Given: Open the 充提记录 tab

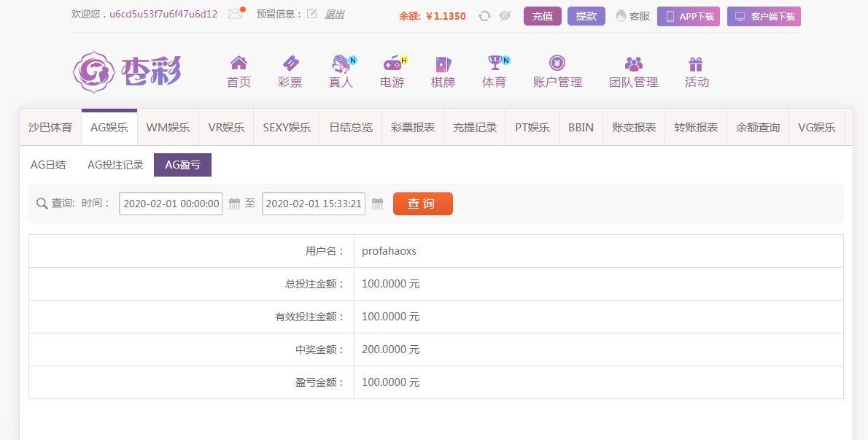Looking at the screenshot, I should pos(475,127).
